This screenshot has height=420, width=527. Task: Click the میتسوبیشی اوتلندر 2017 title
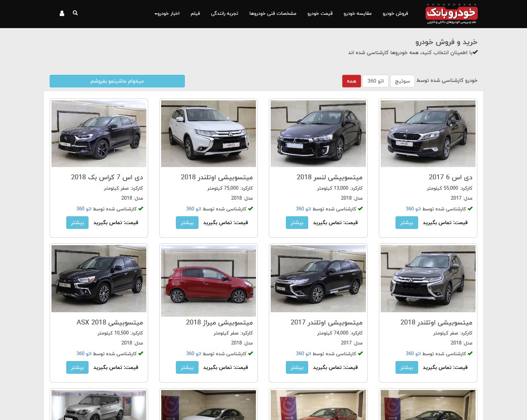click(327, 322)
